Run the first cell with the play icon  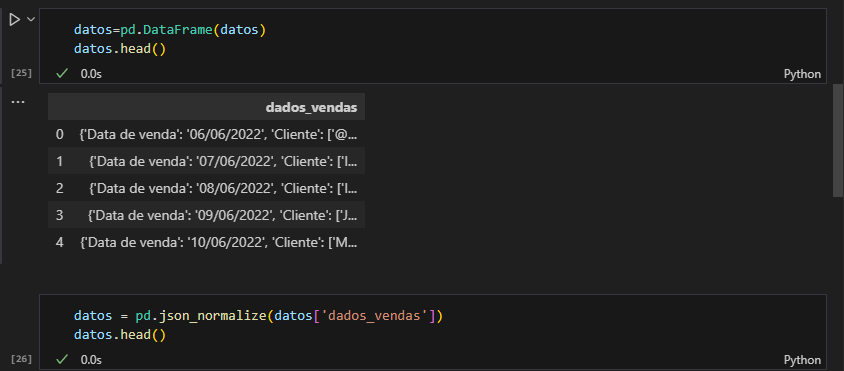click(x=15, y=20)
